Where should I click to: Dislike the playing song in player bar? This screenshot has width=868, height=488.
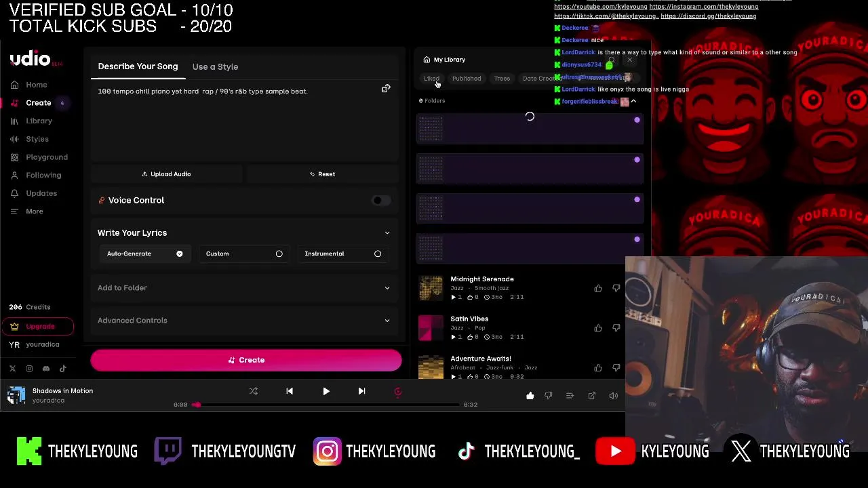(549, 396)
